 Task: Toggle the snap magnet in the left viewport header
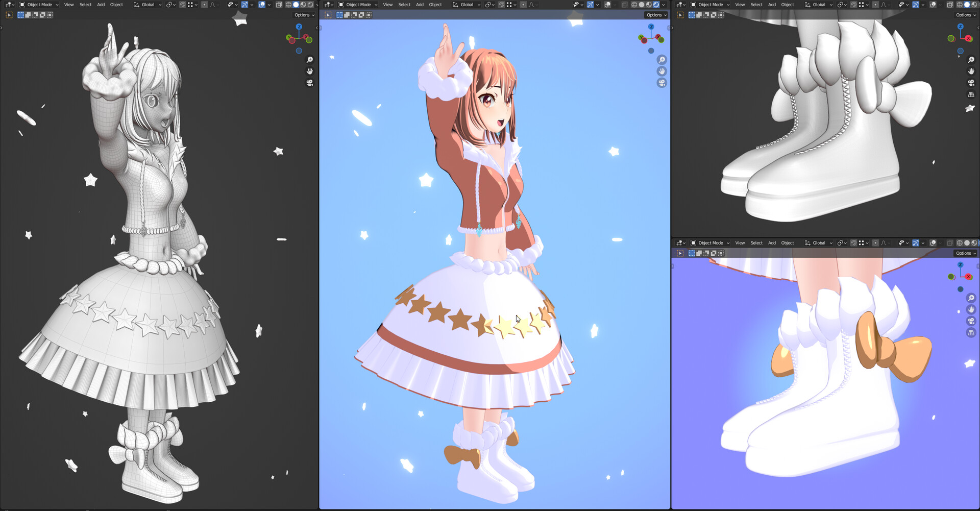point(182,5)
